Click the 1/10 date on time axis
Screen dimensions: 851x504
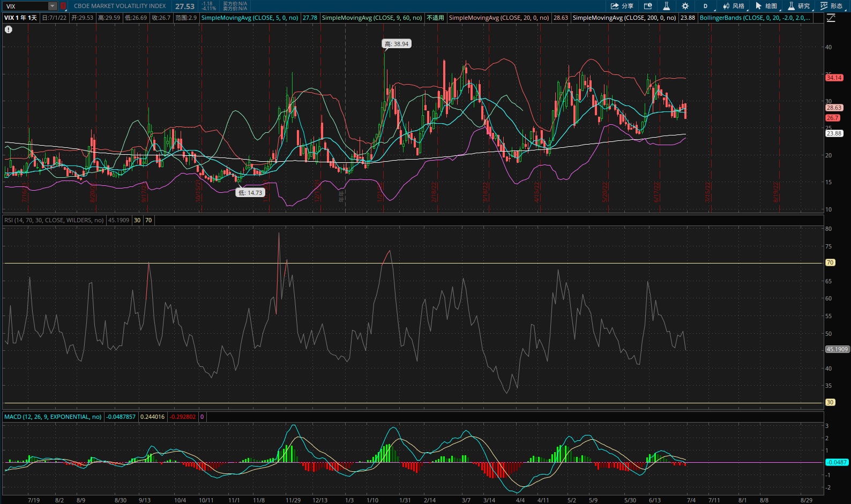coord(372,500)
